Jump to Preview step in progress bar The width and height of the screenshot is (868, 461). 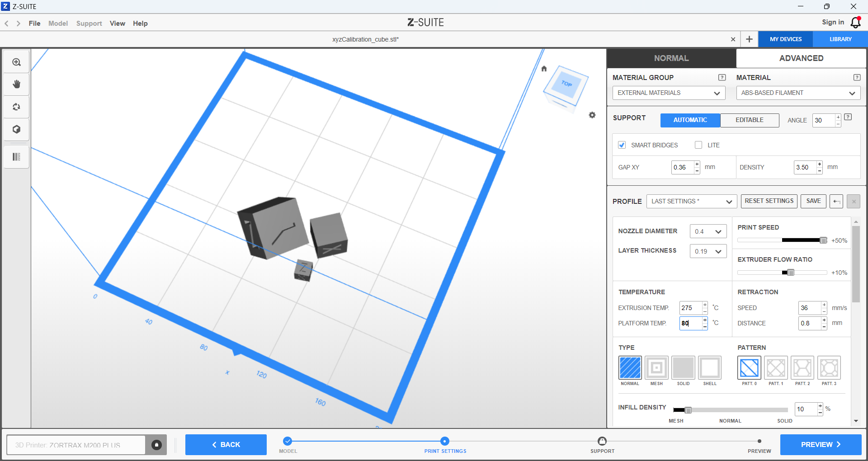pos(759,441)
